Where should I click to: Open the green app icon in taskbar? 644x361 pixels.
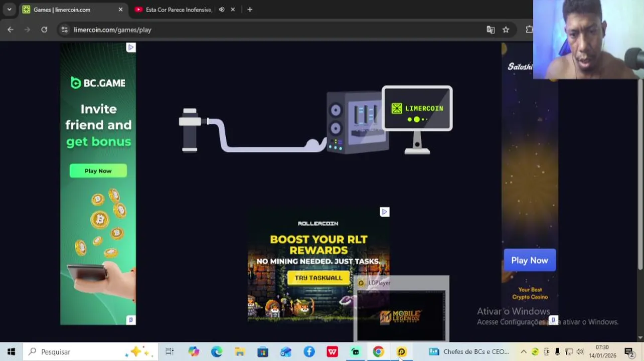pos(355,352)
